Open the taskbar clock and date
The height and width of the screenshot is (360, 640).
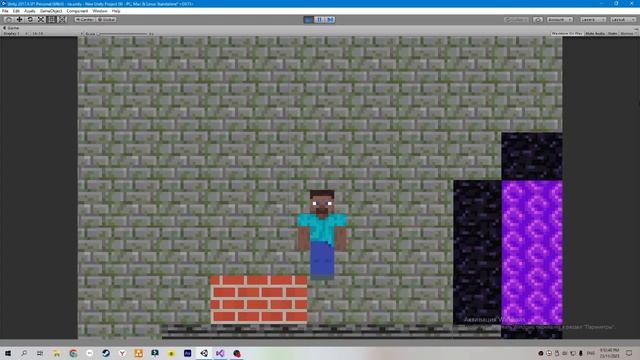[x=610, y=353]
